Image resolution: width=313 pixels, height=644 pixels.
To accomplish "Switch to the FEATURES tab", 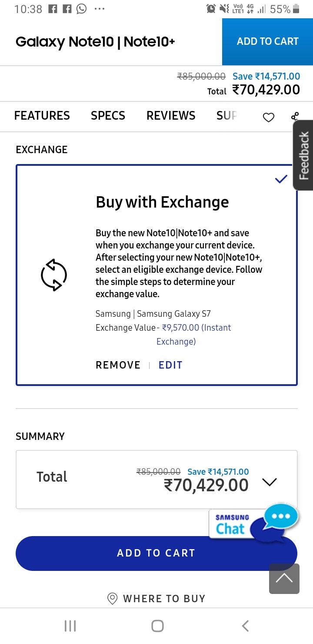I will [x=42, y=115].
